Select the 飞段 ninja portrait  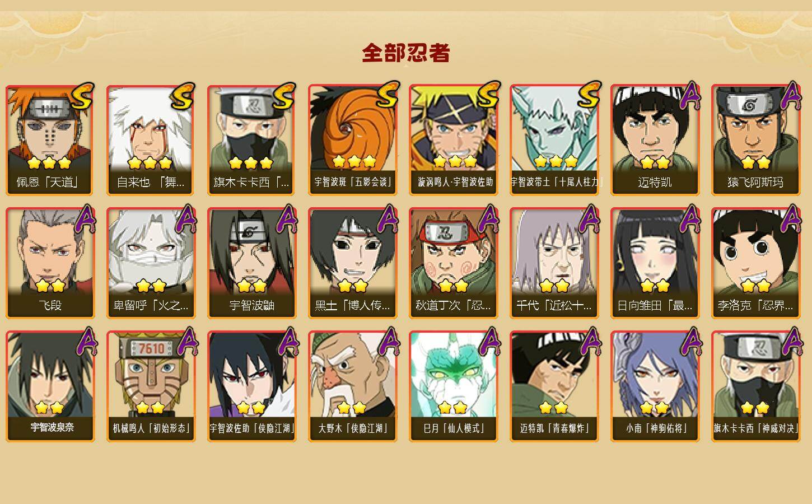click(x=50, y=263)
